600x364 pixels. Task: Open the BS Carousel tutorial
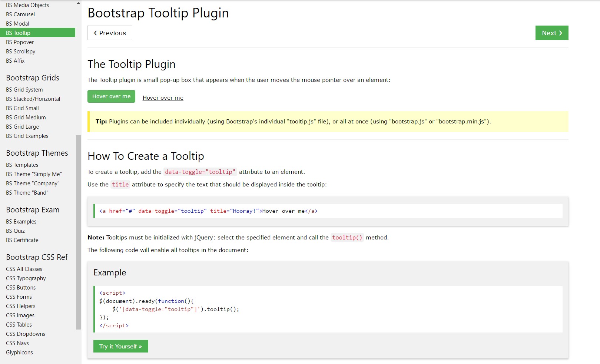[20, 14]
